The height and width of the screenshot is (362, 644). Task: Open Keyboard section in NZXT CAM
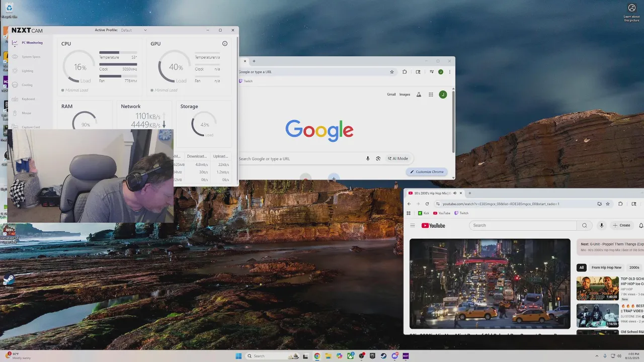pyautogui.click(x=24, y=99)
